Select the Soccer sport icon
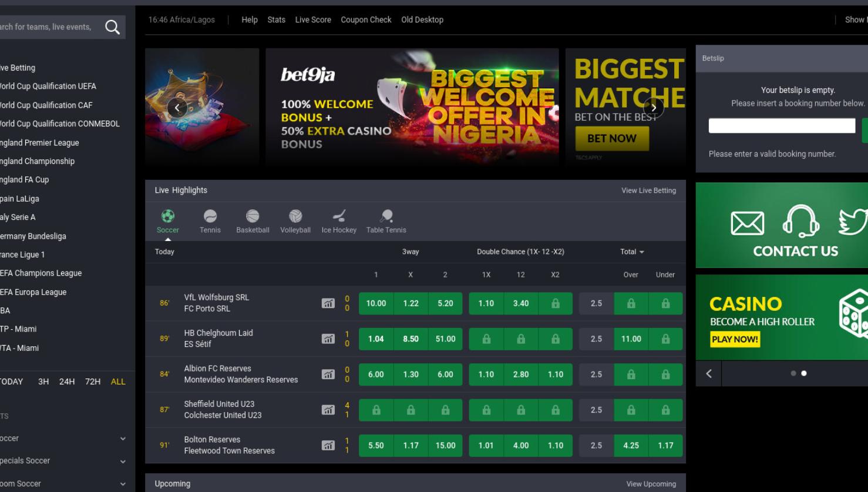868x492 pixels. [168, 216]
